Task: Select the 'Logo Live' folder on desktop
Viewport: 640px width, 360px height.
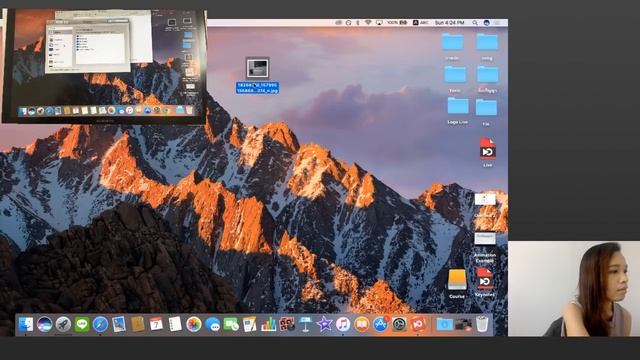Action: 458,110
